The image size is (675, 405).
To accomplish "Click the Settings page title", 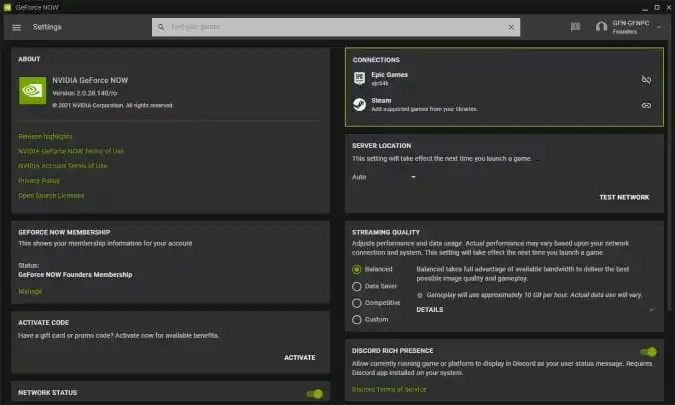I will (x=47, y=27).
